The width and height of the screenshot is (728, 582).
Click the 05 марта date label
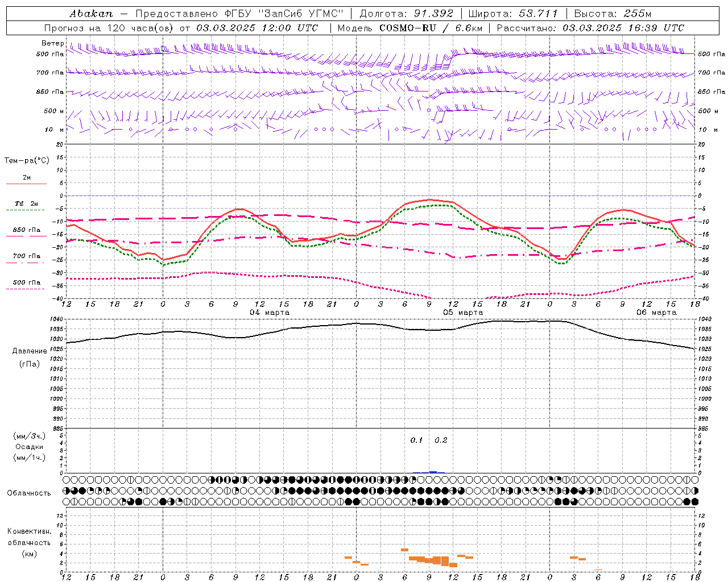tap(463, 312)
